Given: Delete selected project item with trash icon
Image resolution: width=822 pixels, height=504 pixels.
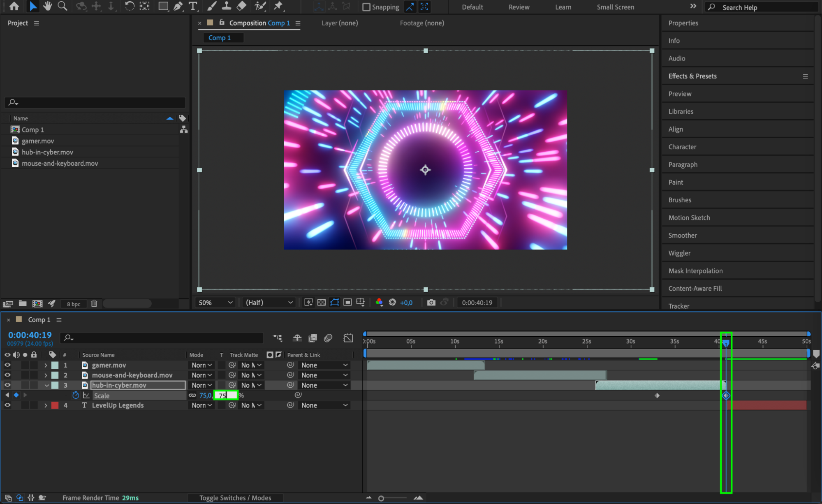Looking at the screenshot, I should [94, 304].
